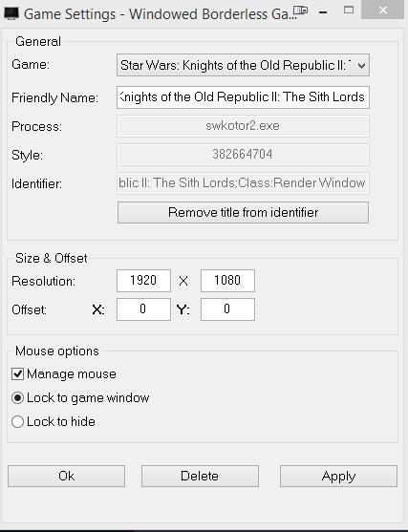The height and width of the screenshot is (532, 408).
Task: Click the Apply button
Action: pos(338,476)
